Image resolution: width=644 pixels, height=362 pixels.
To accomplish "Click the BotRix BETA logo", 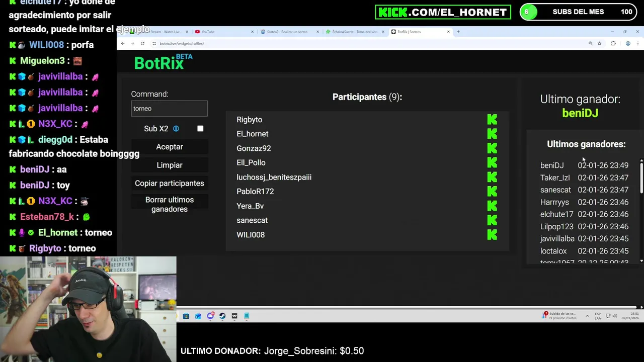I will (x=163, y=62).
